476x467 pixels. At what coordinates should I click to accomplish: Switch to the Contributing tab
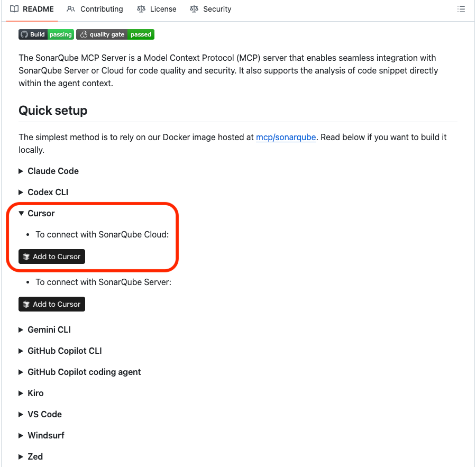(100, 9)
